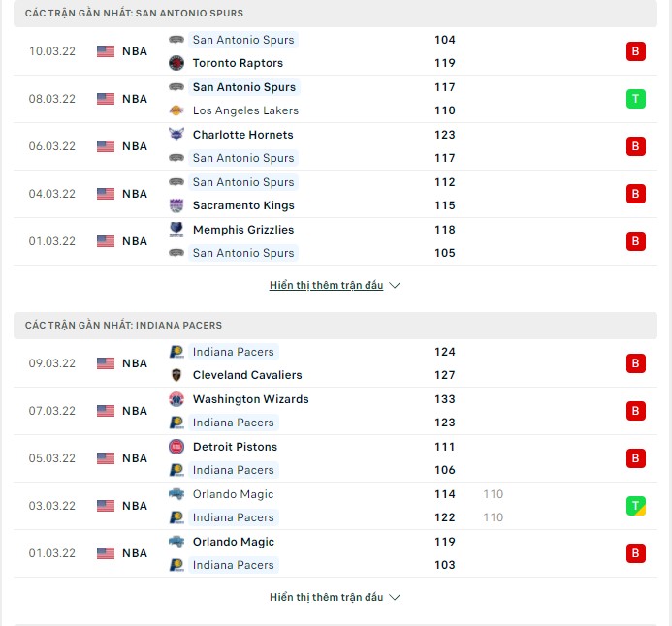The height and width of the screenshot is (626, 672).
Task: Expand more San Antonio Spurs matches
Action: pyautogui.click(x=326, y=285)
